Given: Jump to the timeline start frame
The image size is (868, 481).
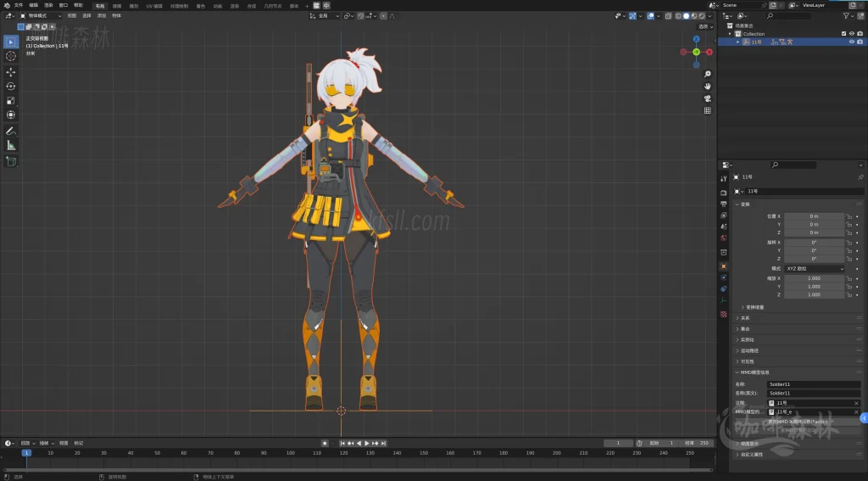Looking at the screenshot, I should pyautogui.click(x=342, y=444).
